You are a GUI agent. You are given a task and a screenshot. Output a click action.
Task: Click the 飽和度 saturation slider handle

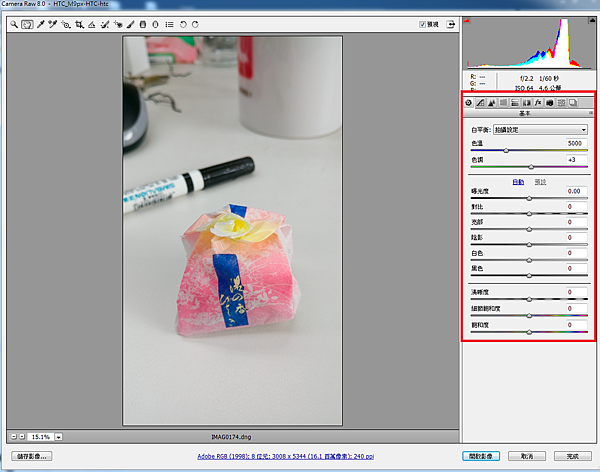pyautogui.click(x=529, y=332)
